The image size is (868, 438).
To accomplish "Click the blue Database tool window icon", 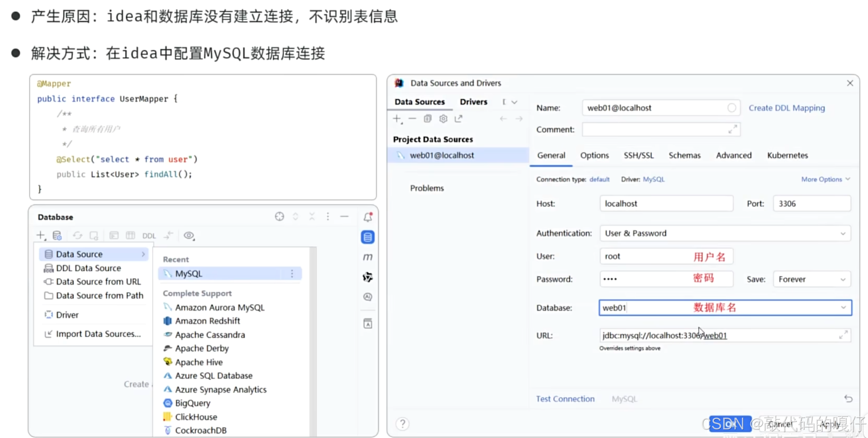I will 368,237.
